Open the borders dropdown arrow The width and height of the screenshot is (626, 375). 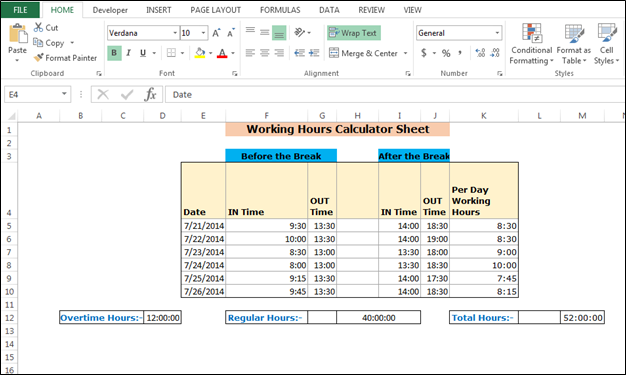coord(182,53)
